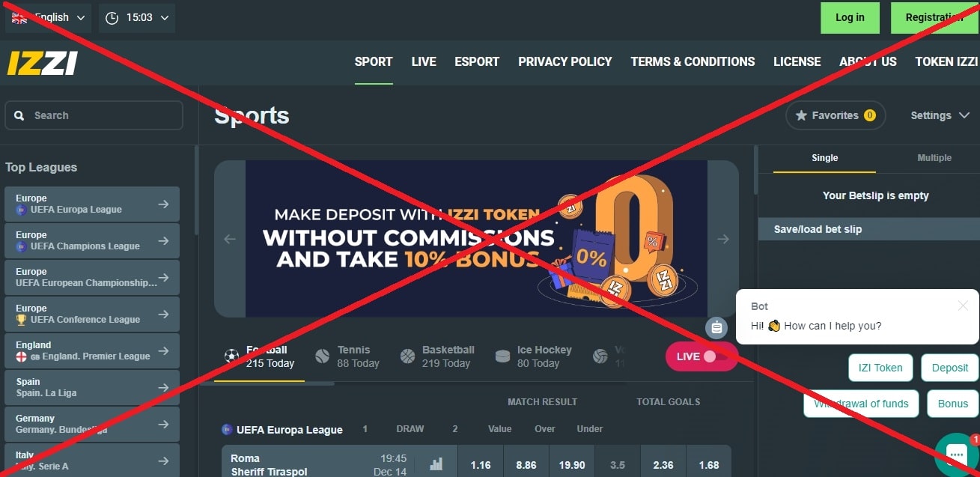Go to next banner slide arrow
Screen dimensions: 980x477
tap(723, 239)
